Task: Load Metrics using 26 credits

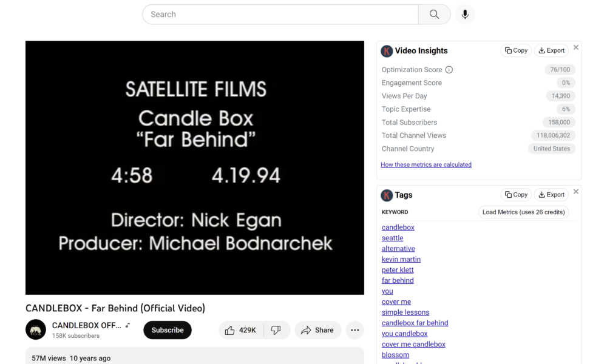Action: click(x=523, y=212)
